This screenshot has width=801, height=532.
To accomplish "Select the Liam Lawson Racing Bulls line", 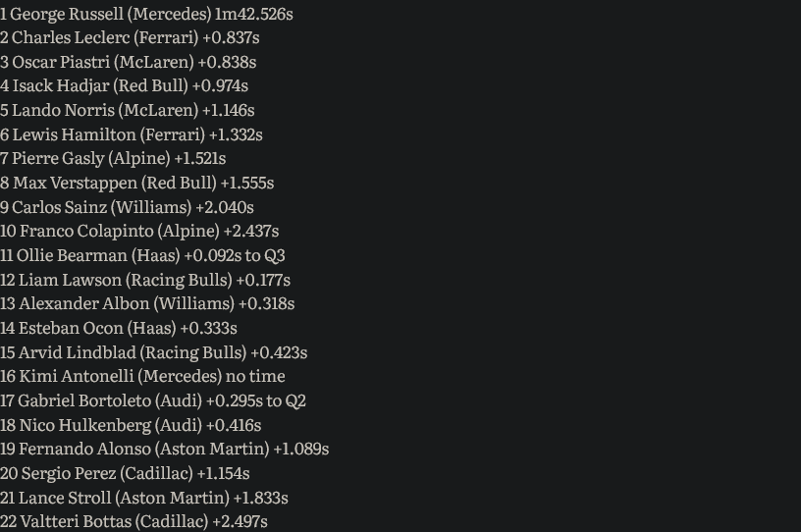I will coord(145,280).
